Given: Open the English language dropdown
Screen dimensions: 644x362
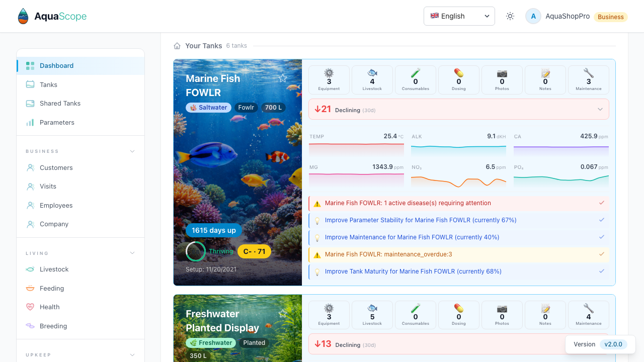Looking at the screenshot, I should point(459,16).
